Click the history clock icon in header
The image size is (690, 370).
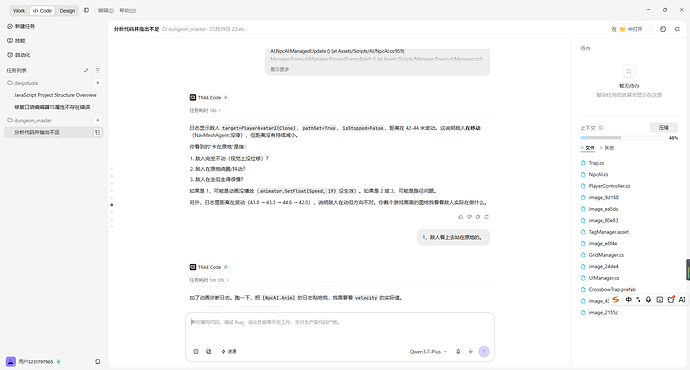pos(663,29)
